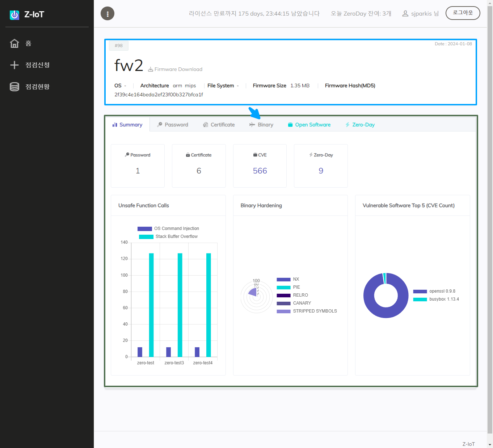The width and height of the screenshot is (493, 448).
Task: Click the Firmware Download icon
Action: (x=151, y=70)
